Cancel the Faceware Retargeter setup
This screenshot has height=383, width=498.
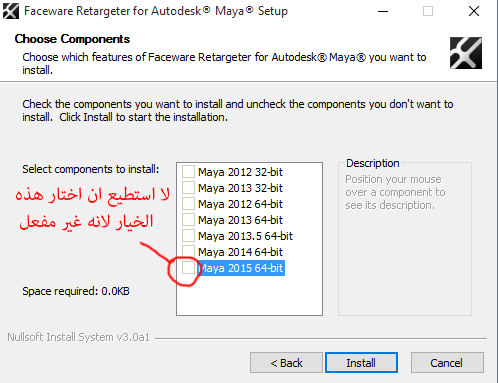point(447,363)
